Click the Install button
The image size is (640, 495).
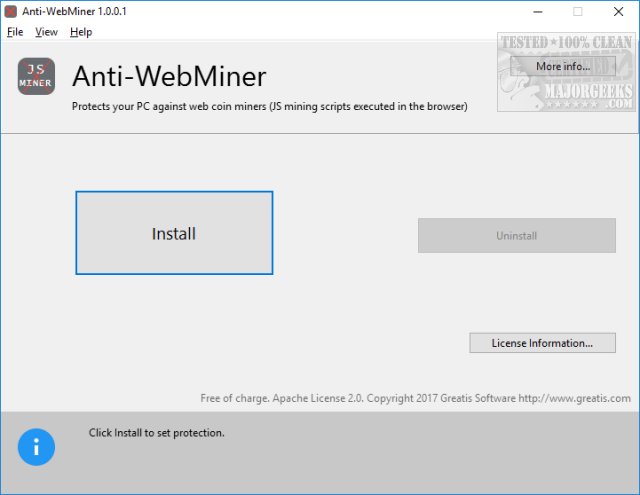(174, 233)
